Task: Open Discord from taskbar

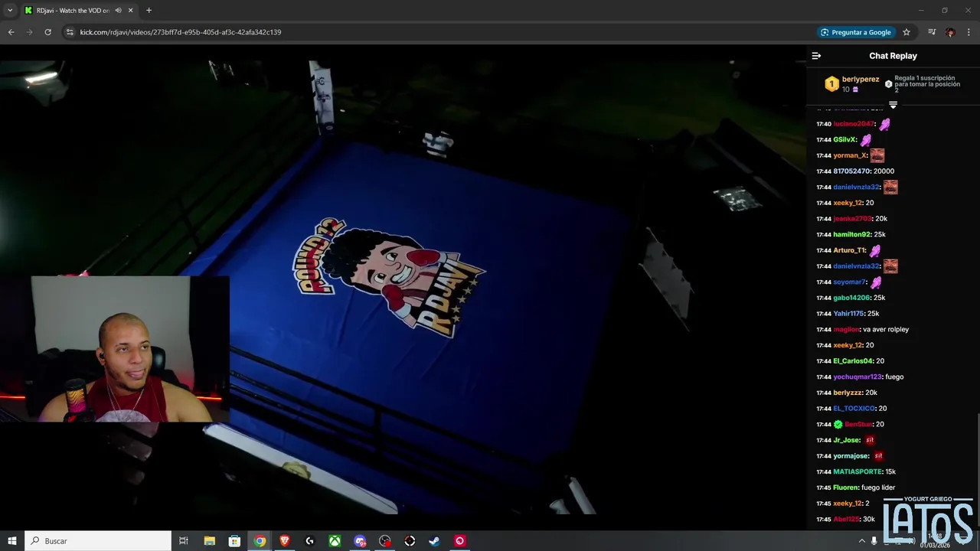Action: pyautogui.click(x=360, y=541)
